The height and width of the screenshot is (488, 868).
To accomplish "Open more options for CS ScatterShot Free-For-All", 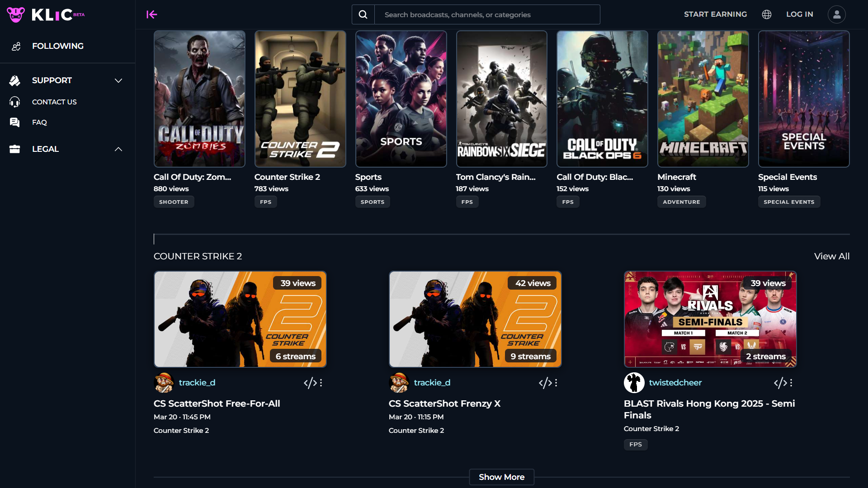I will tap(321, 383).
